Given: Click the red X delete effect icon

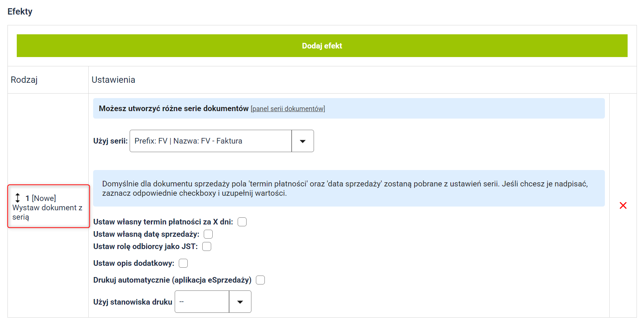Looking at the screenshot, I should coord(623,205).
